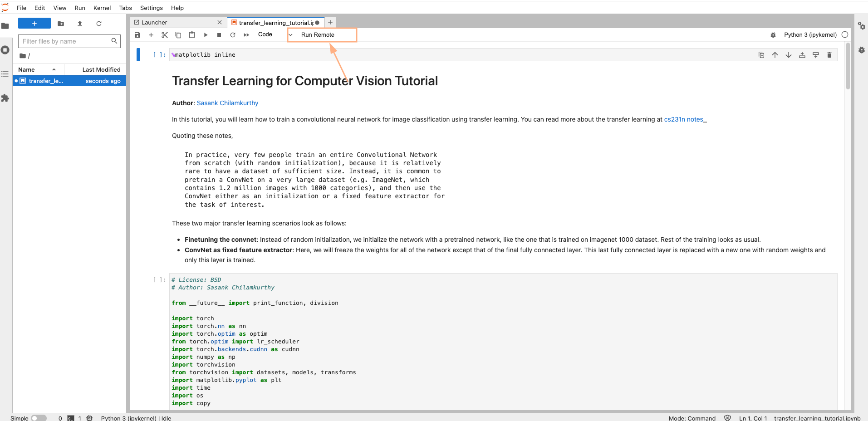Save the notebook with the floppy disk icon
Image resolution: width=868 pixels, height=421 pixels.
[137, 35]
